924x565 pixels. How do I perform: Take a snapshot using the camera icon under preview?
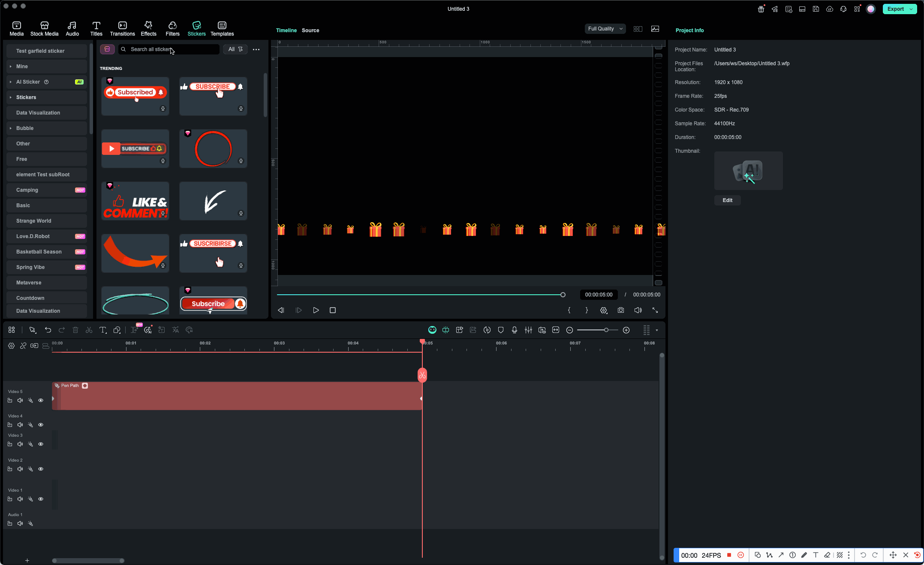point(621,310)
